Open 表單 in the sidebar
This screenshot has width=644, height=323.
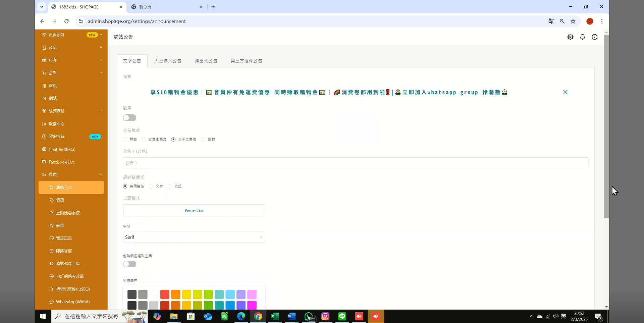pos(71,225)
